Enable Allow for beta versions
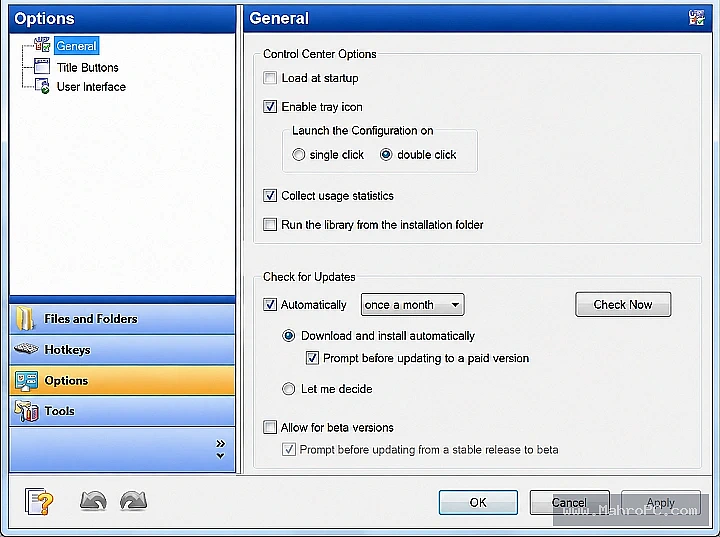Screen dimensions: 720x537 point(270,427)
